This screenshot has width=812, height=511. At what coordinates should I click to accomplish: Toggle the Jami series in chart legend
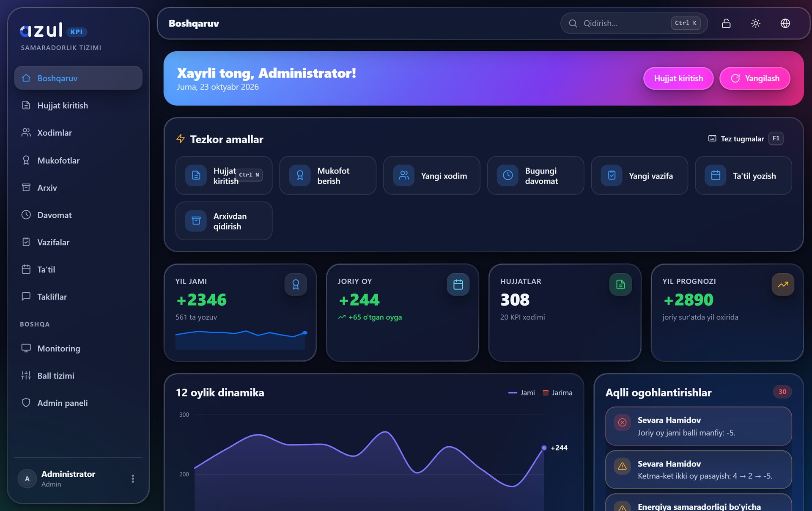pos(521,393)
